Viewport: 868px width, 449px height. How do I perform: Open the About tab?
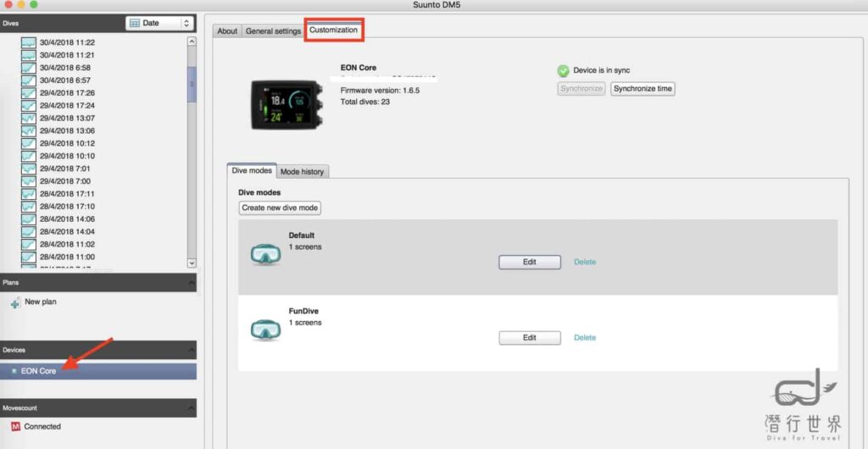(227, 31)
